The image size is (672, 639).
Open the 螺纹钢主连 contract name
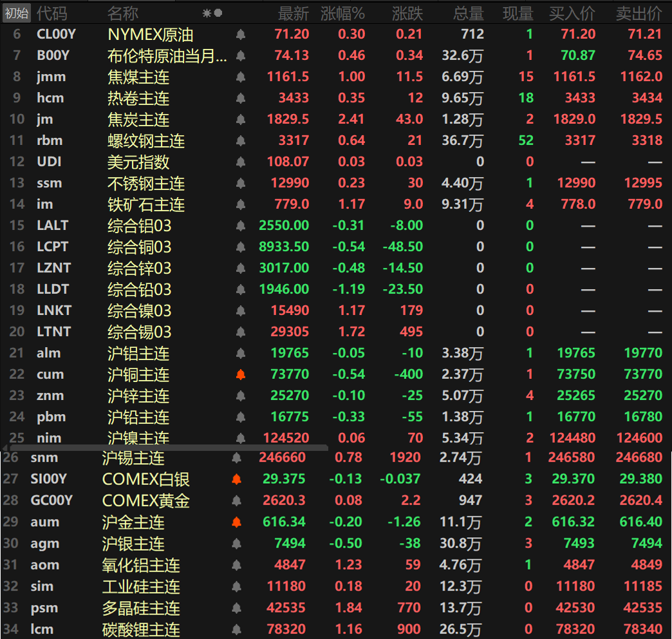[146, 141]
